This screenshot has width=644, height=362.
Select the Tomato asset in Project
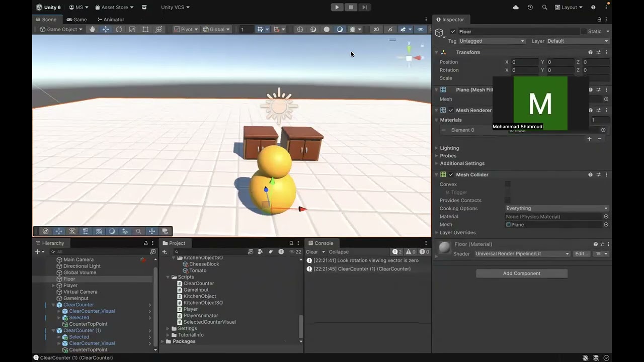click(198, 270)
